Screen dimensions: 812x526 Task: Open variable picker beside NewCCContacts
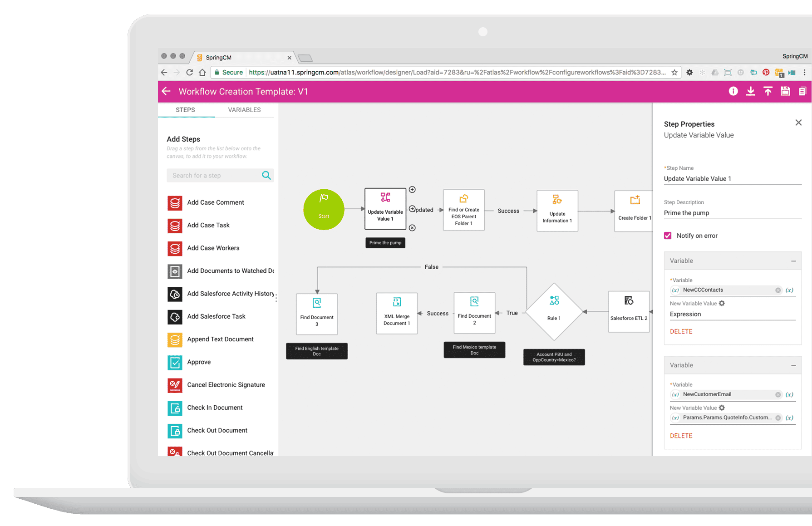click(790, 290)
